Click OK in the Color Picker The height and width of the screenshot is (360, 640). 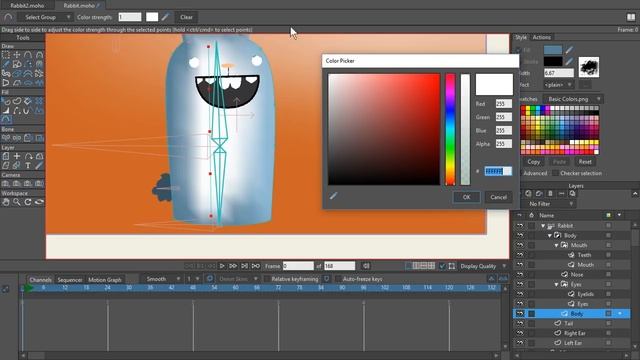point(467,197)
